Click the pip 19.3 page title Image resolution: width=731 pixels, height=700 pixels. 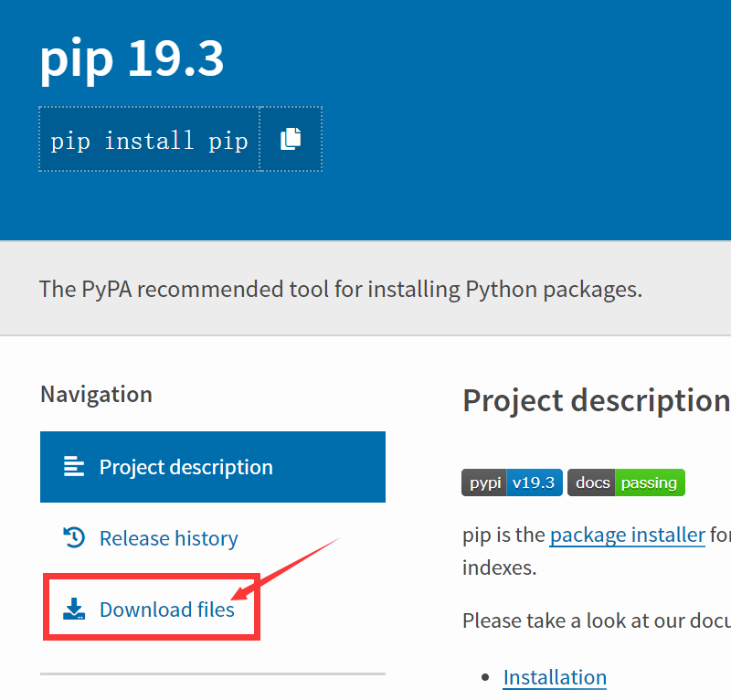coord(132,58)
